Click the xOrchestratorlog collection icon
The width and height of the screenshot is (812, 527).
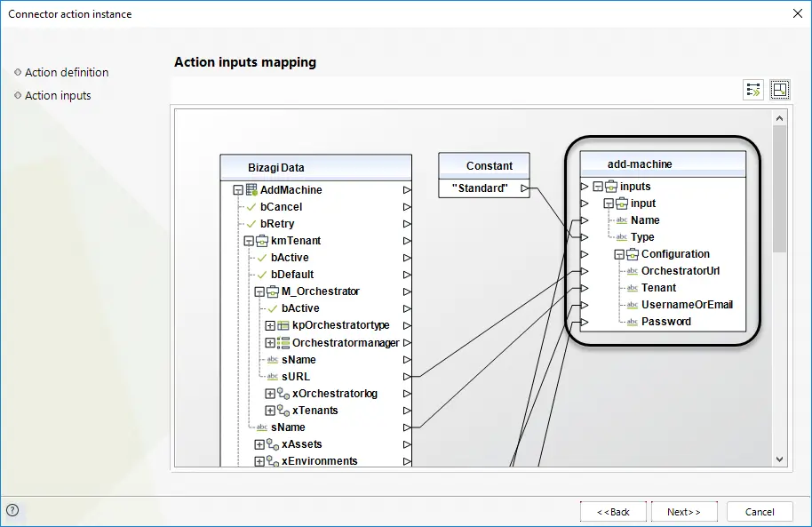[283, 394]
